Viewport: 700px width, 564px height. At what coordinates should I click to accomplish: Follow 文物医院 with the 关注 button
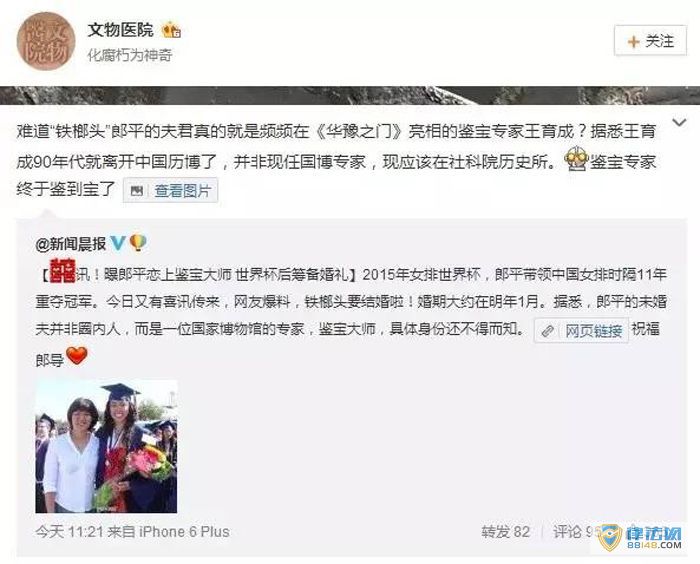(x=650, y=41)
